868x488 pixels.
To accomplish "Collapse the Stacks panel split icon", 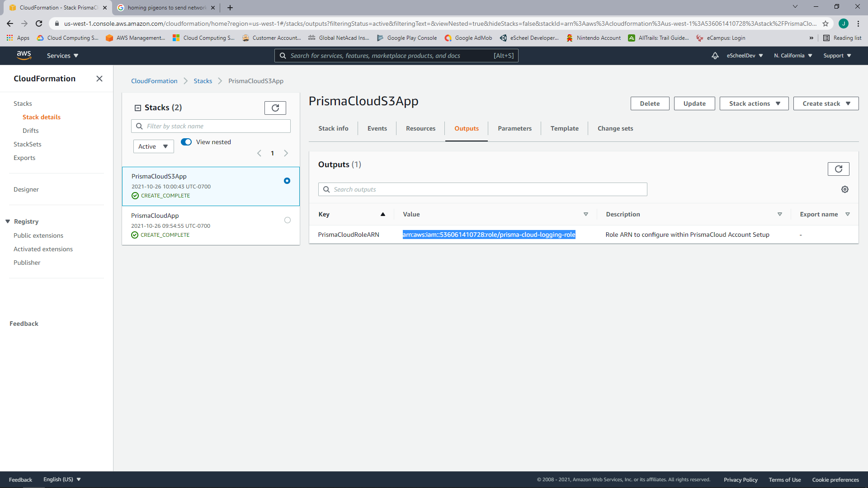I will pyautogui.click(x=138, y=108).
